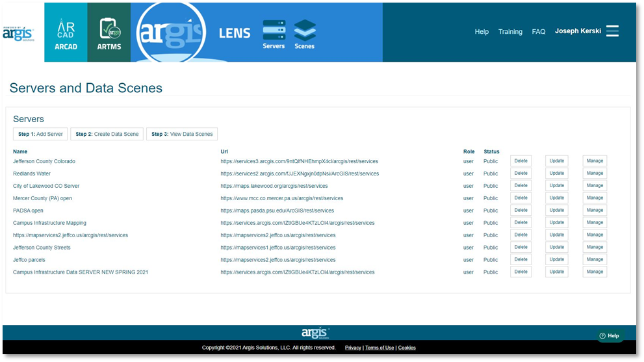Manage the PADSA open server
This screenshot has width=644, height=362.
click(x=595, y=211)
